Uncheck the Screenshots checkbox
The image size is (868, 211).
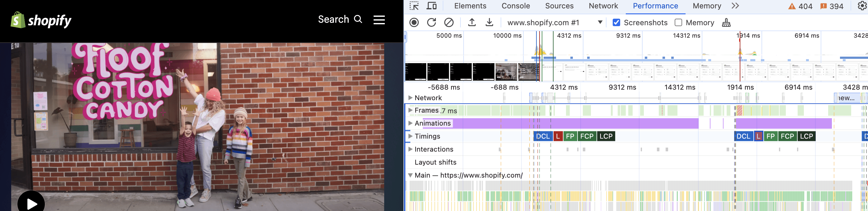(616, 23)
